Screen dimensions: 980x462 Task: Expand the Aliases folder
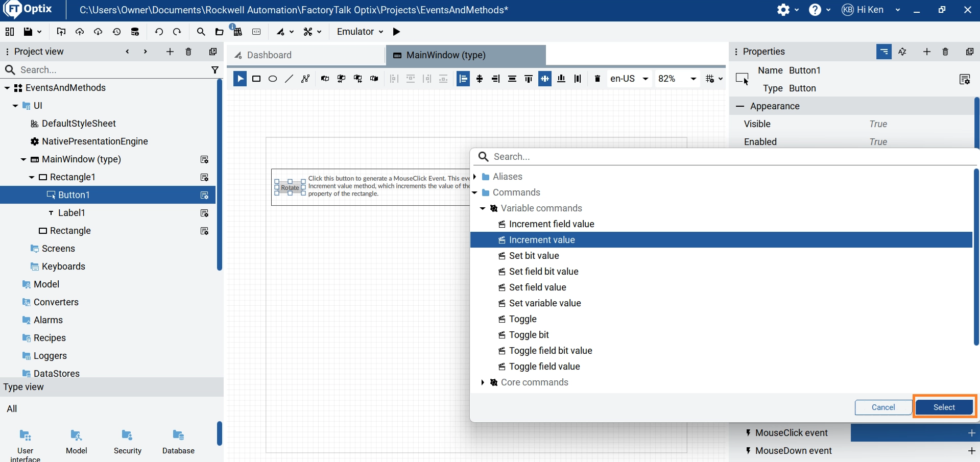pos(475,177)
